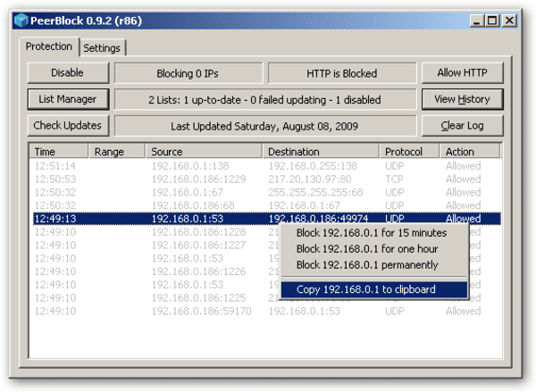The image size is (536, 392).
Task: Click the Time column header
Action: [58, 152]
